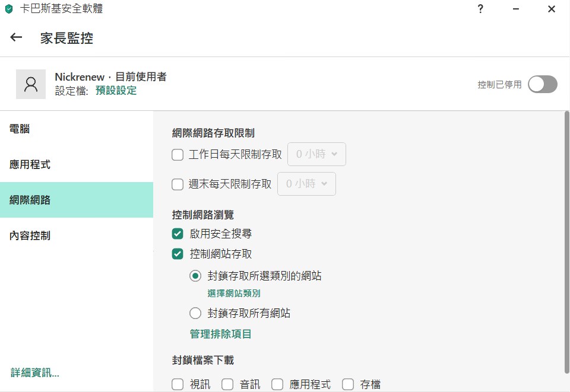Close the Kaspersky window
Viewport: 570px width, 392px height.
point(552,9)
